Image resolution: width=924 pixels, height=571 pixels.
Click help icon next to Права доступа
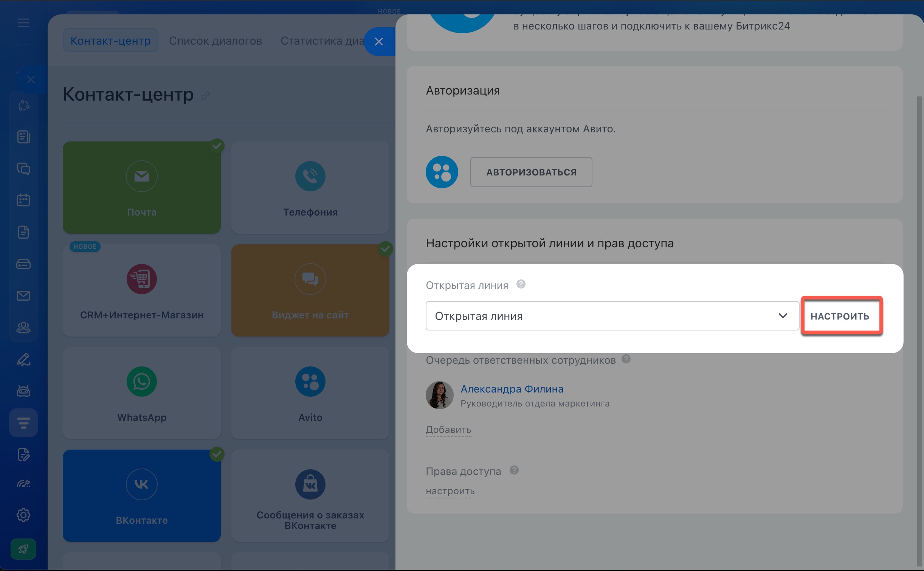[514, 470]
